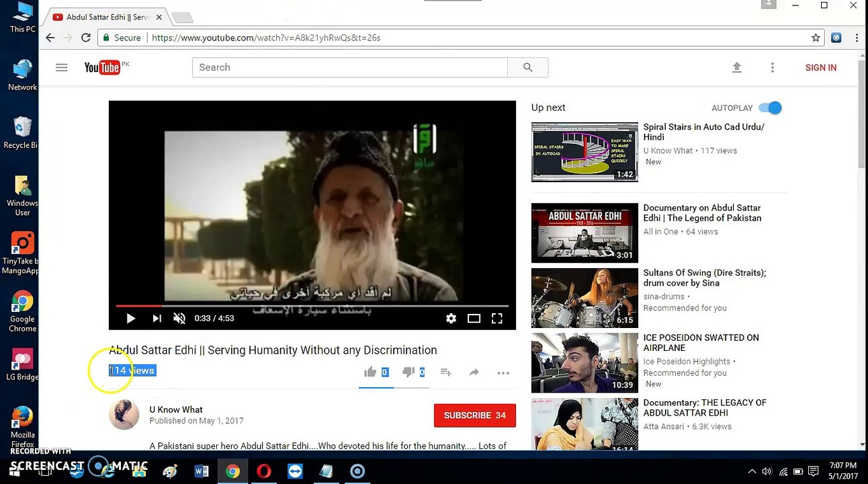Open the taskbar volume control
Viewport: 868px width, 484px height.
[x=767, y=471]
